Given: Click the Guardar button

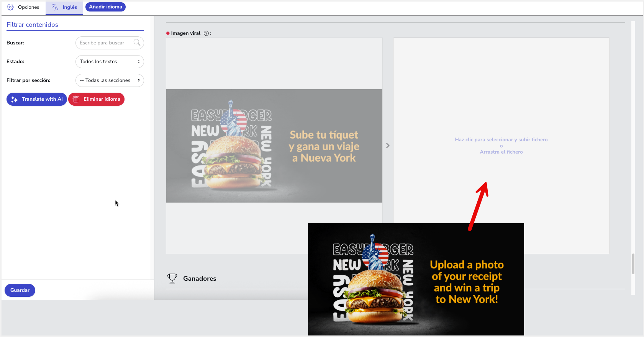Looking at the screenshot, I should [x=20, y=290].
